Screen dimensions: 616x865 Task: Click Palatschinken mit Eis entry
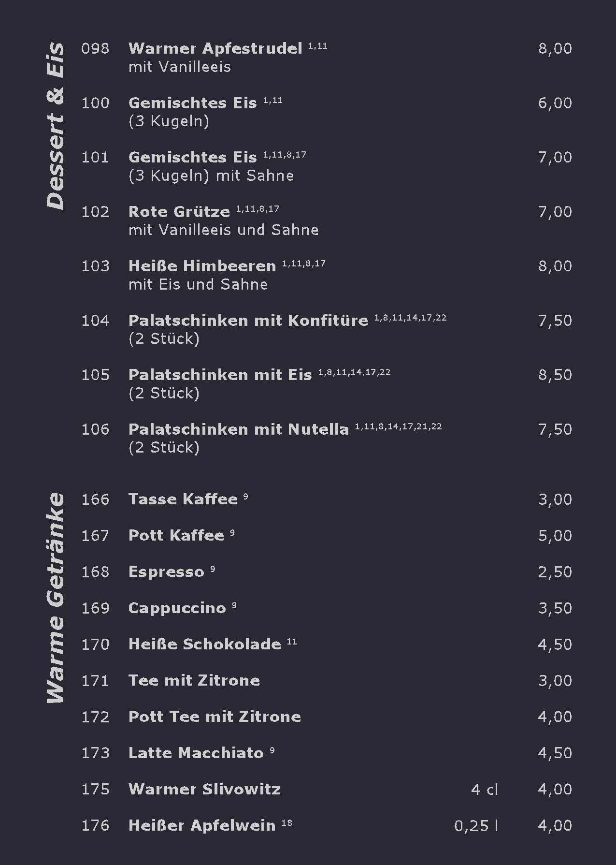click(220, 375)
